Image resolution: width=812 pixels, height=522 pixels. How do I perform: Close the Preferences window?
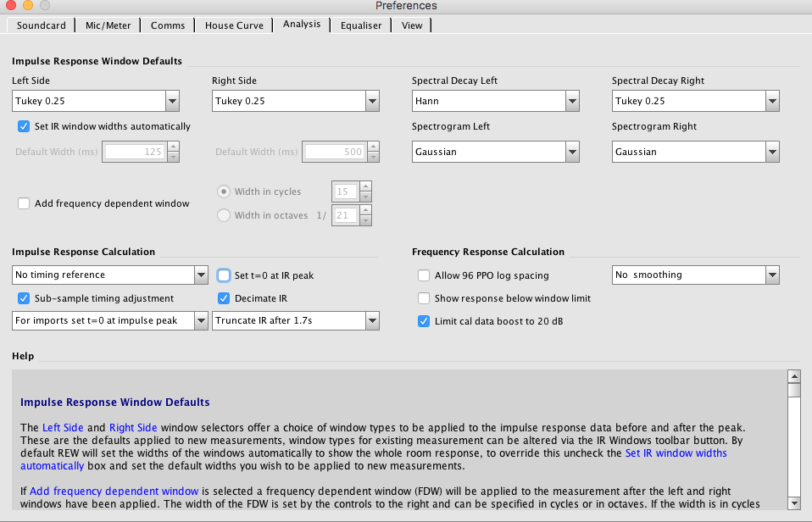coord(11,5)
